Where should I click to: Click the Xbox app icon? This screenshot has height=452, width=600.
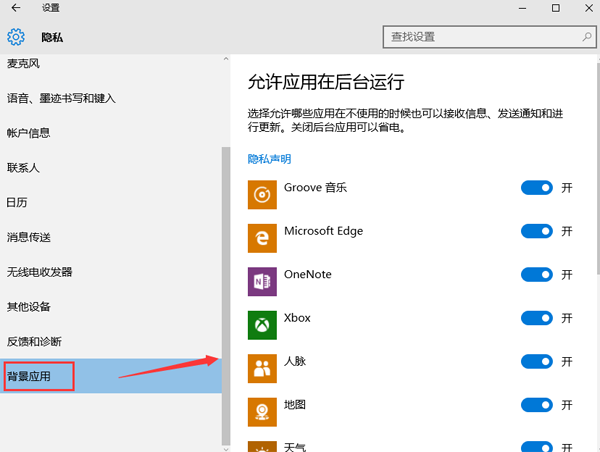pos(262,325)
